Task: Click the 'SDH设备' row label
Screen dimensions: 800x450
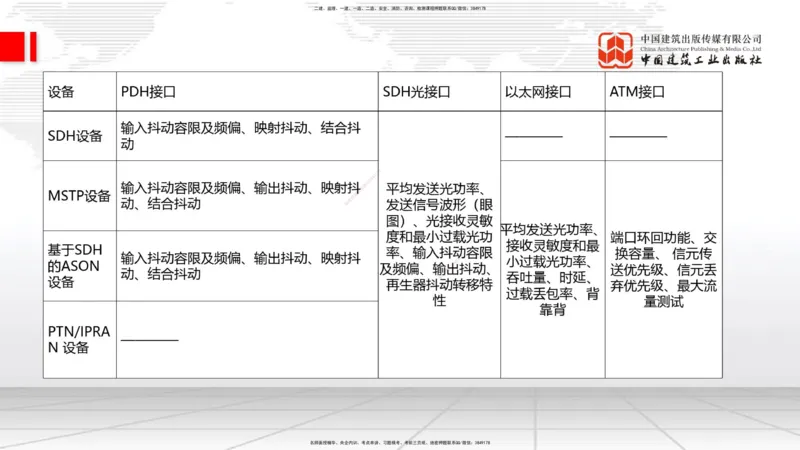Action: (75, 136)
